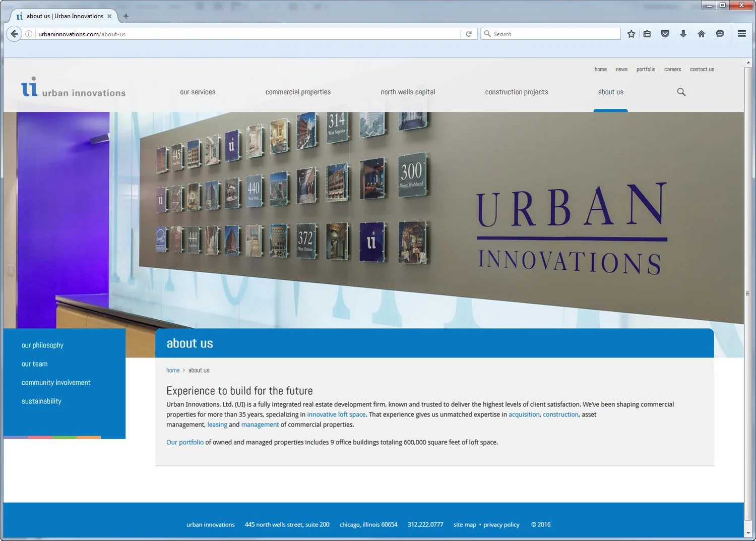
Task: Follow the 'acquisition' link
Action: coord(524,414)
